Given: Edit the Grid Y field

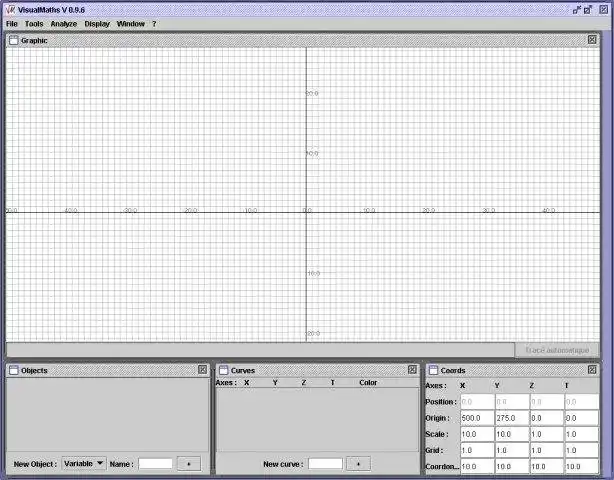Looking at the screenshot, I should pyautogui.click(x=512, y=450).
